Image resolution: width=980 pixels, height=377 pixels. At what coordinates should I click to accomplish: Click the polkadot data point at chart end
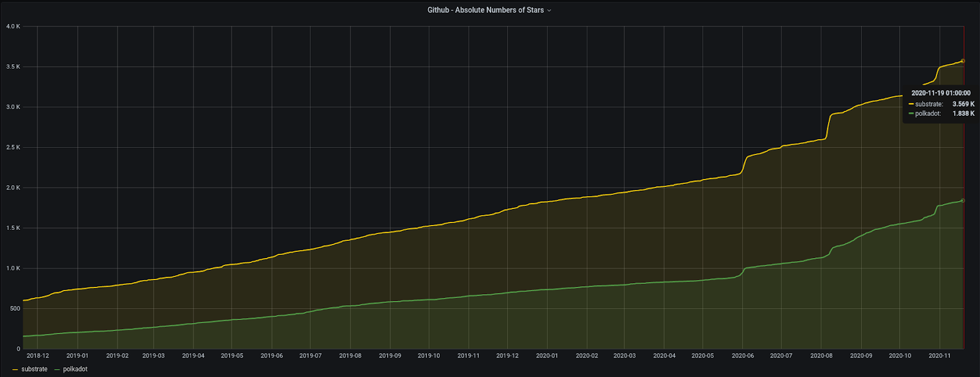[x=963, y=200]
